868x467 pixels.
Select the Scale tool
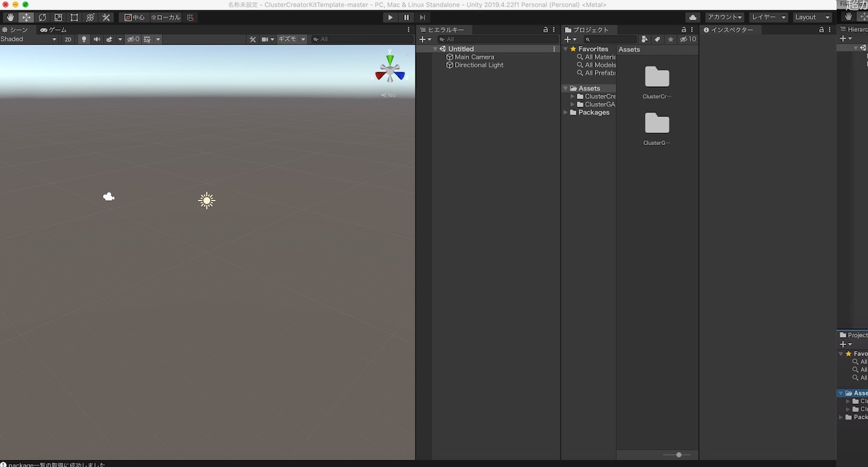pyautogui.click(x=58, y=17)
